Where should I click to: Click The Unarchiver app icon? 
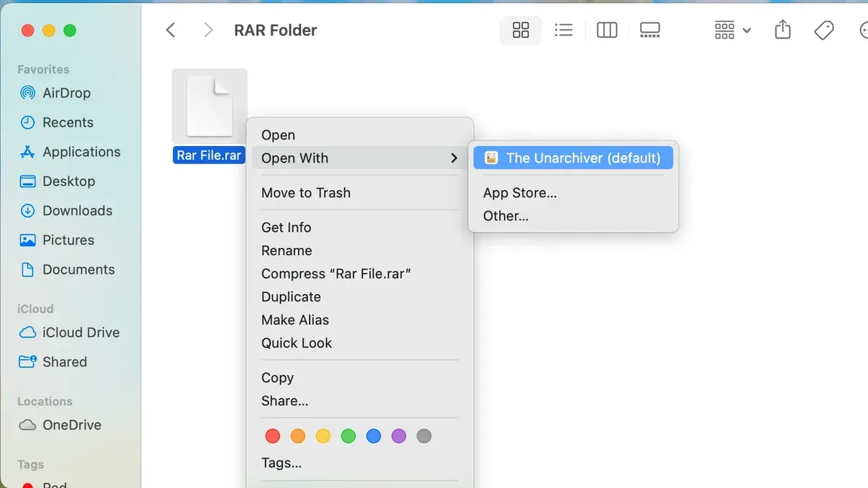click(491, 158)
